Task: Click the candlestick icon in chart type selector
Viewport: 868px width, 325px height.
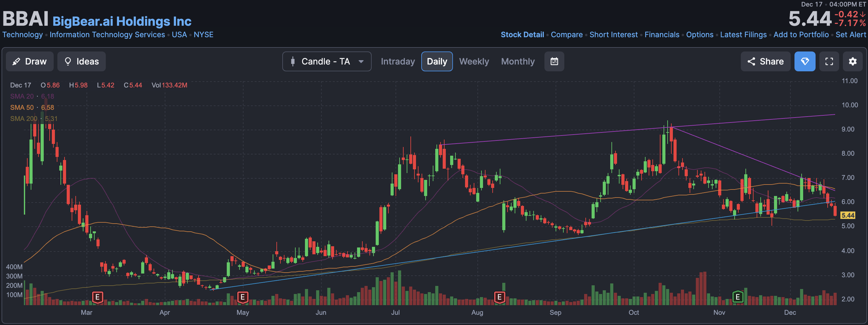Action: [293, 61]
